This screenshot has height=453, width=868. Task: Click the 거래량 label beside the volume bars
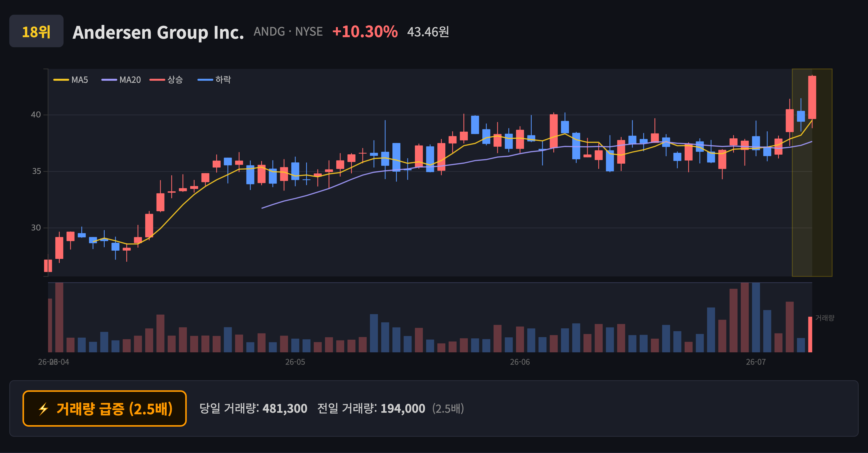pyautogui.click(x=825, y=318)
